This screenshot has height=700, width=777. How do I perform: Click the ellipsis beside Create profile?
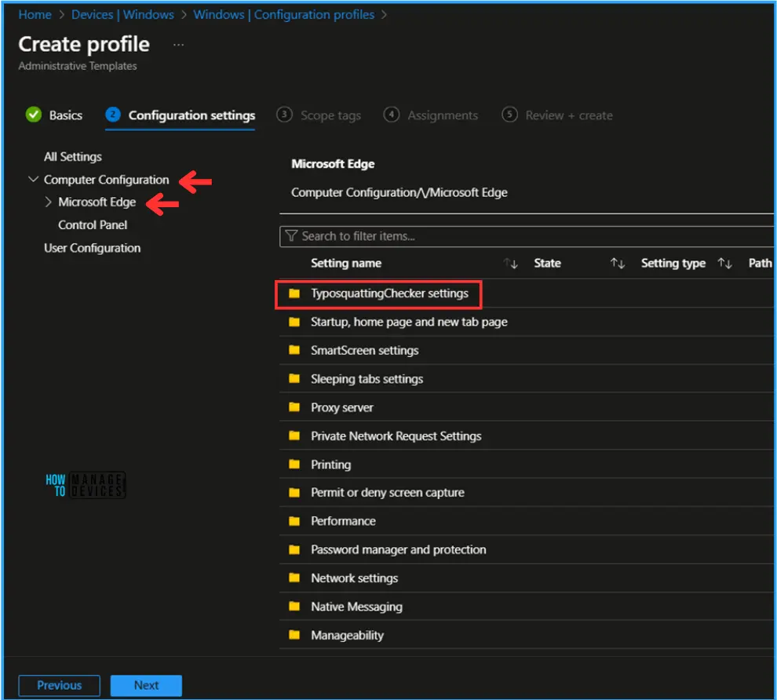click(178, 45)
